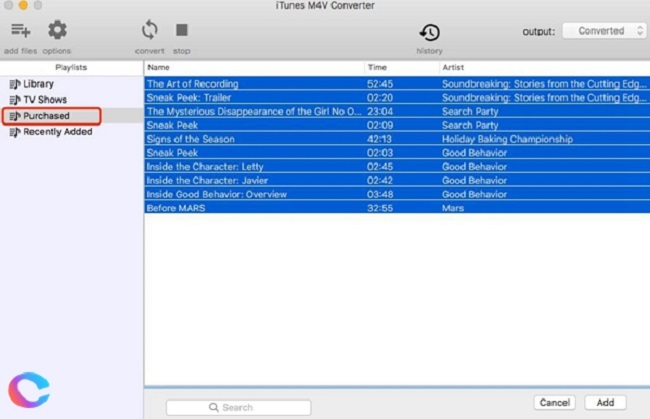This screenshot has height=419, width=650.
Task: Click the Cancel button
Action: point(555,402)
